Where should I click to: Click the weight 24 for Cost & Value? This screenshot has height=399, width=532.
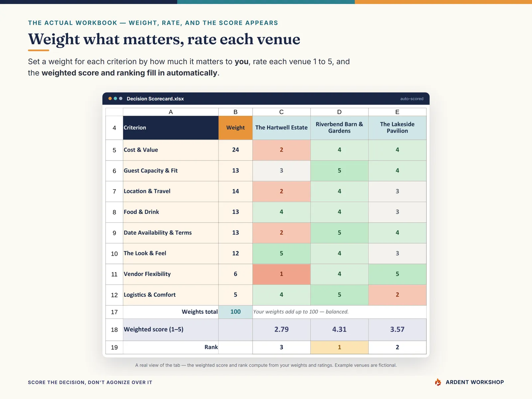235,150
